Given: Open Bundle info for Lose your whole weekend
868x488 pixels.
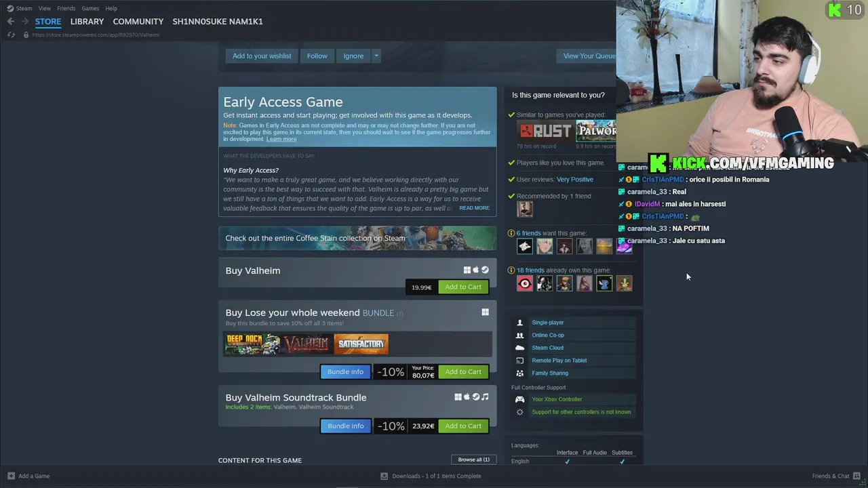Looking at the screenshot, I should click(x=345, y=371).
